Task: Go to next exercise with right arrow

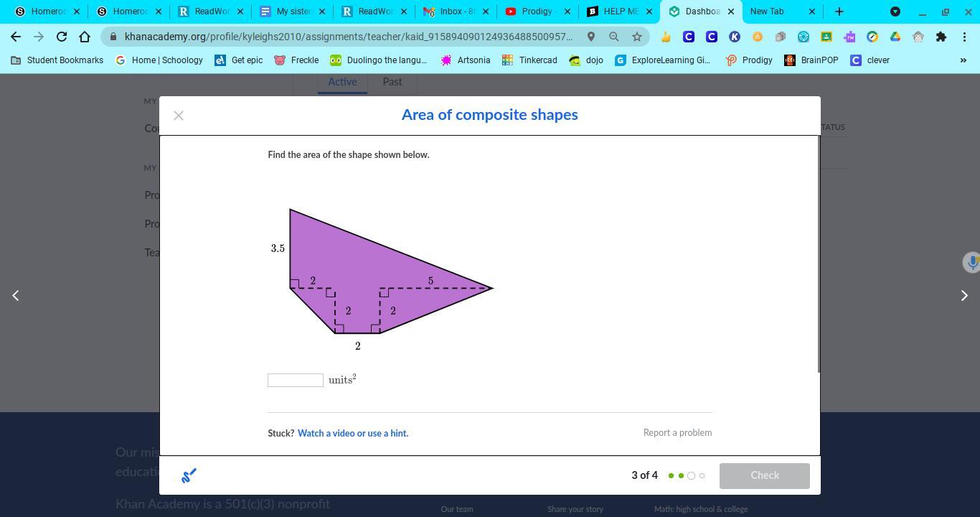Action: click(x=964, y=295)
